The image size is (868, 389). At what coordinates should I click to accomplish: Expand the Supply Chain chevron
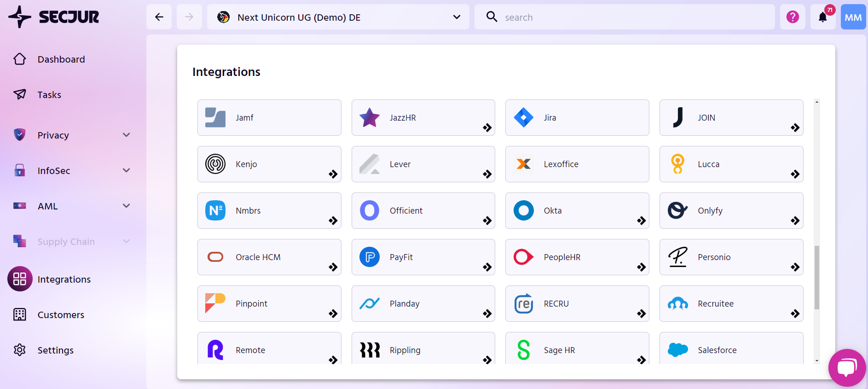127,241
